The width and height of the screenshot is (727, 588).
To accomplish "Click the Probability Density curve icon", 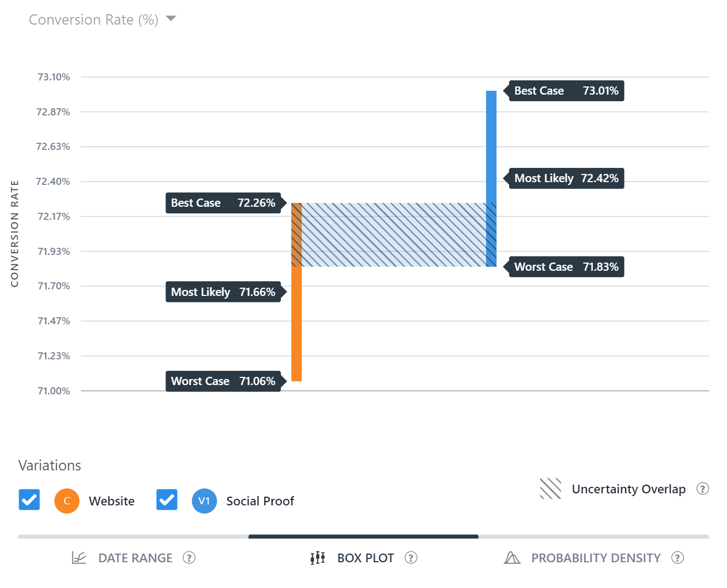I will (512, 558).
